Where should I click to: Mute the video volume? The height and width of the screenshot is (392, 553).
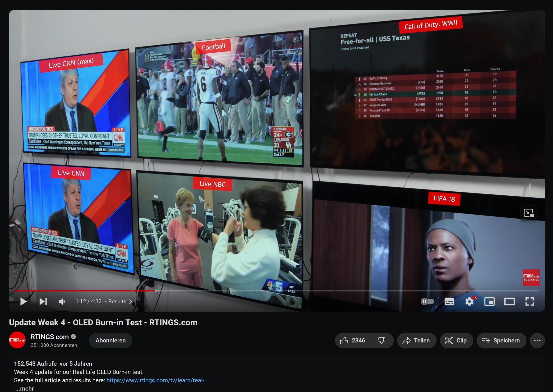click(62, 301)
